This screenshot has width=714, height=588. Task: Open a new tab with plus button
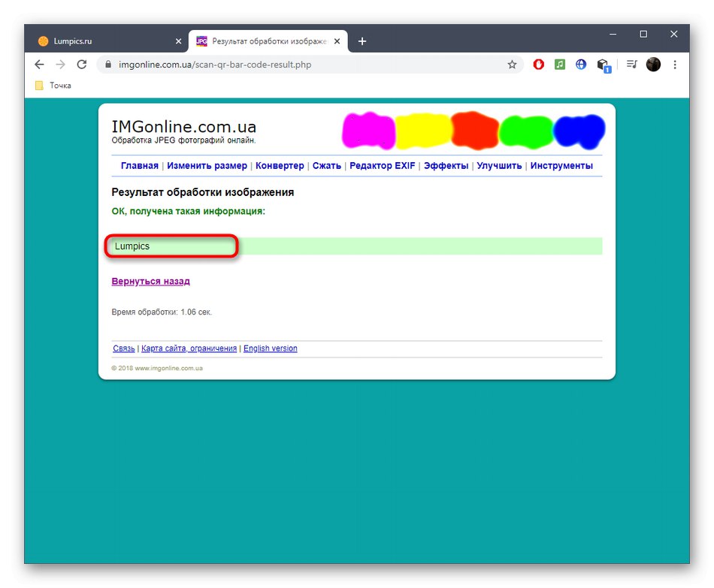click(362, 41)
